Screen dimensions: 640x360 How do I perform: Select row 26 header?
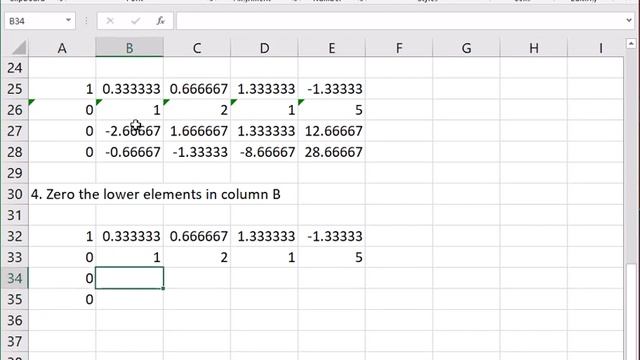tap(15, 110)
